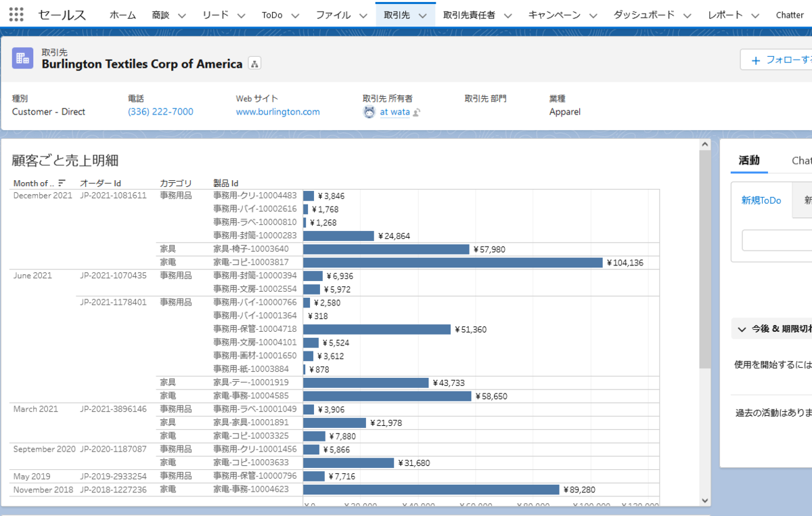Screen dimensions: 812x516
Task: Open the キャンペーン tab dropdown chevron
Action: click(593, 15)
